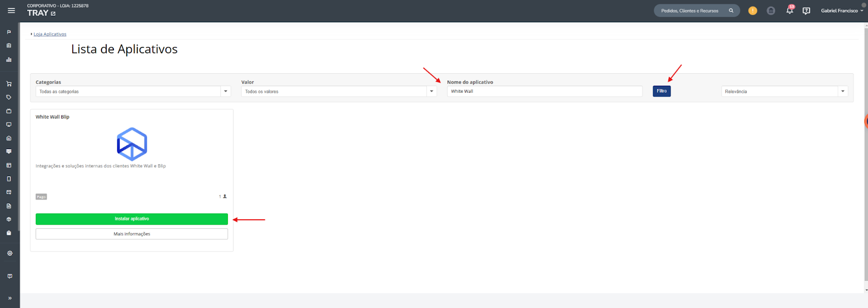Screen dimensions: 868x308
Task: Click the envelope mail sidebar icon
Action: pos(9,193)
